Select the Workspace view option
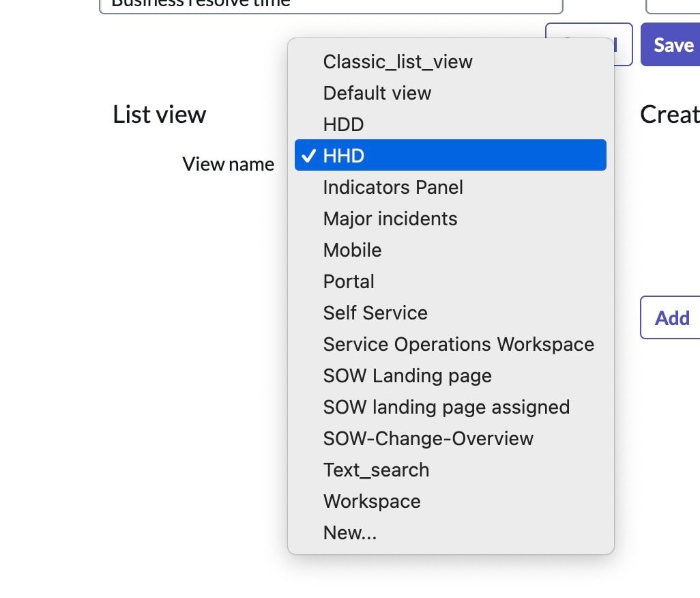 pos(372,501)
